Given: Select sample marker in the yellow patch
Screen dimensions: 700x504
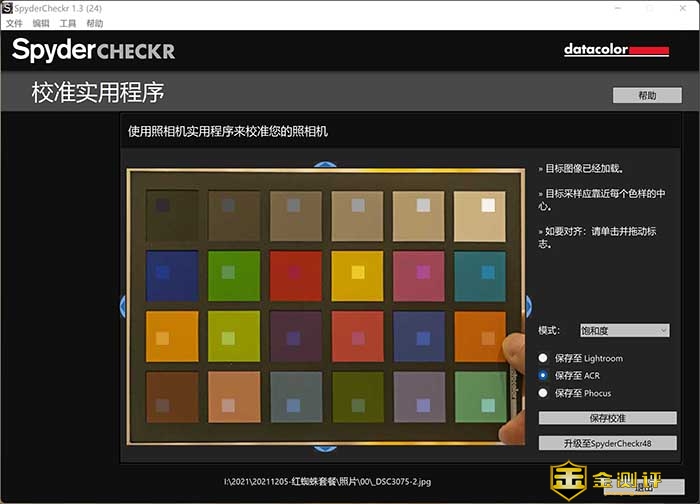Looking at the screenshot, I should 355,272.
